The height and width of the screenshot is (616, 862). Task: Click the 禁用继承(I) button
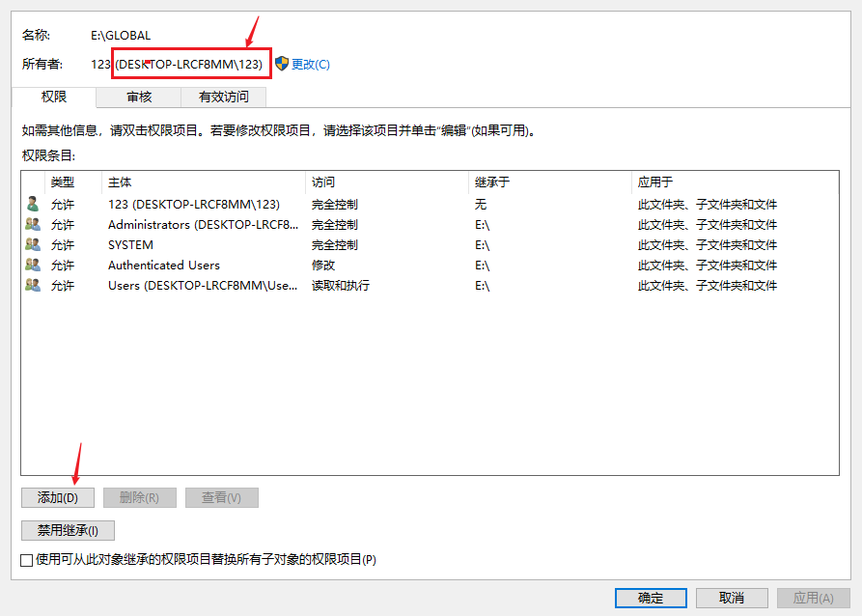[x=67, y=530]
